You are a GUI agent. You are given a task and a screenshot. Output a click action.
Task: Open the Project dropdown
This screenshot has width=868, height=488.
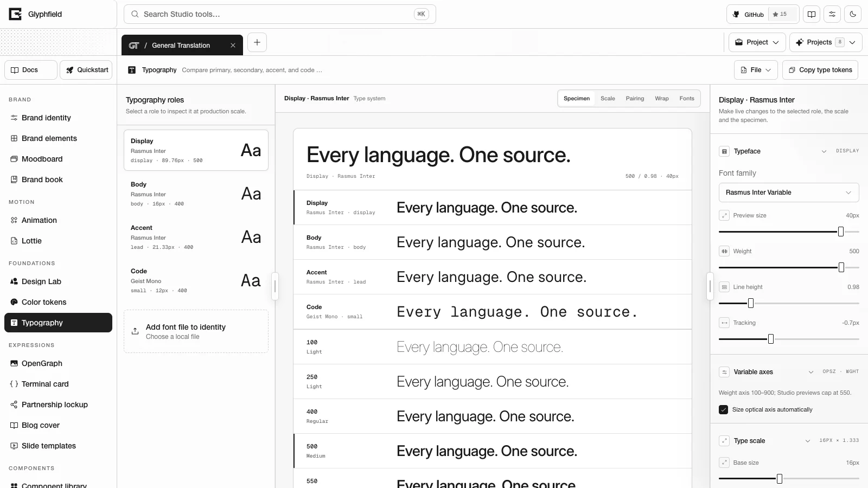point(757,42)
